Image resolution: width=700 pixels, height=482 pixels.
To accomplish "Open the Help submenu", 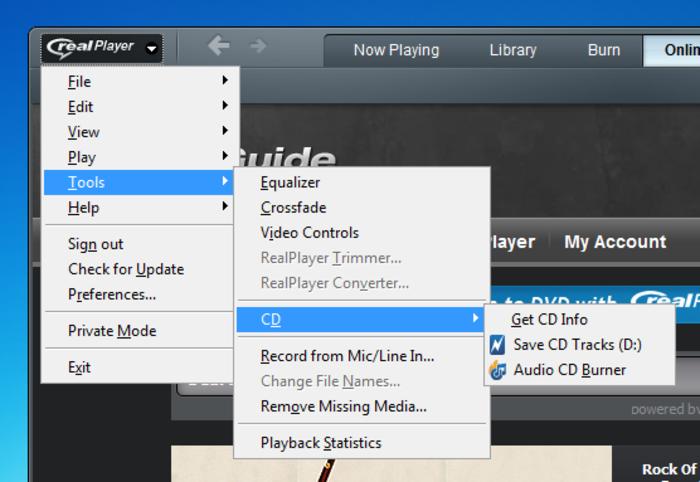I will (138, 207).
